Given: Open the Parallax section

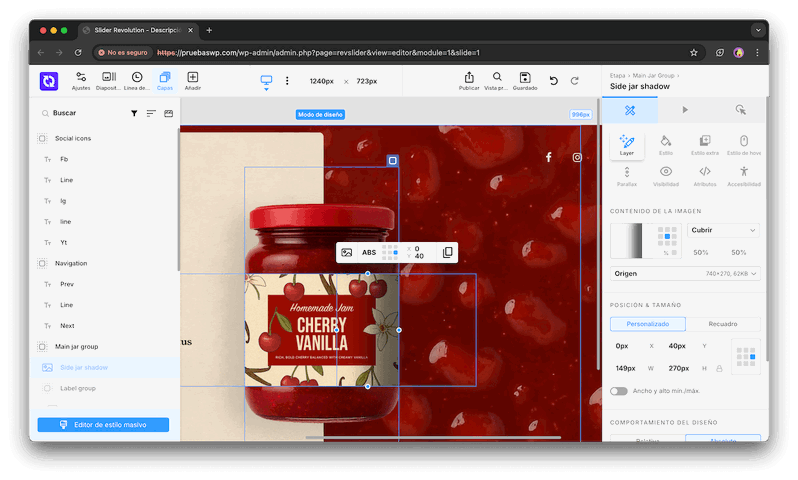Looking at the screenshot, I should (626, 177).
